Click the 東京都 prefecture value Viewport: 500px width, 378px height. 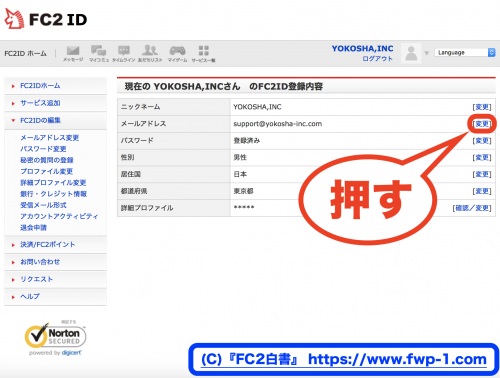point(243,191)
